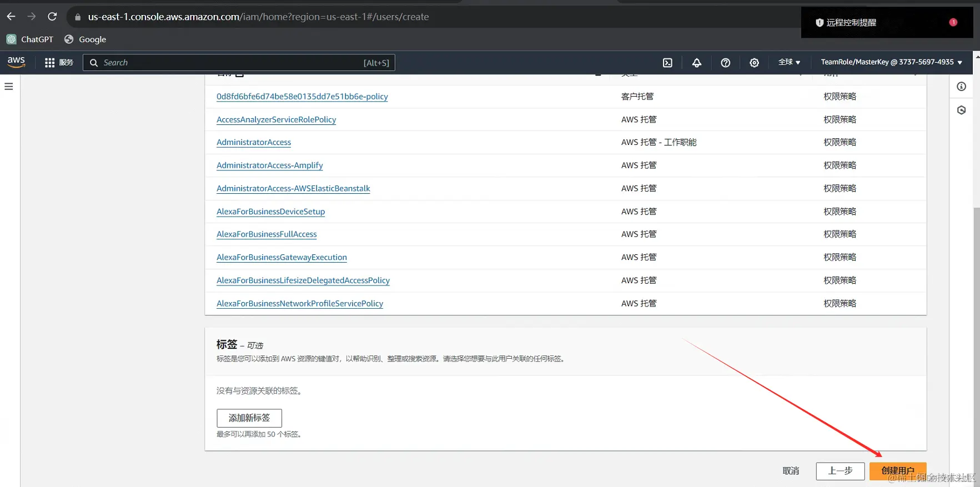Screen dimensions: 980x487
Task: Open the Google bookmark
Action: 86,39
